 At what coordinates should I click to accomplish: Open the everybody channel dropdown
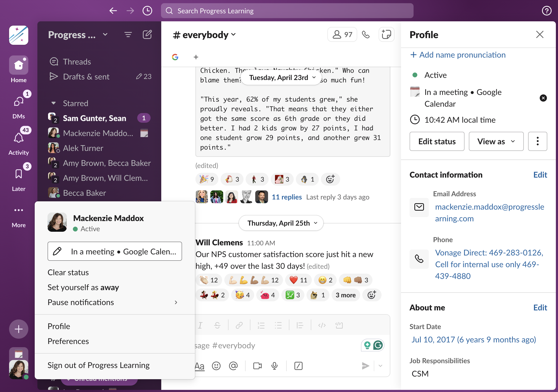click(205, 35)
